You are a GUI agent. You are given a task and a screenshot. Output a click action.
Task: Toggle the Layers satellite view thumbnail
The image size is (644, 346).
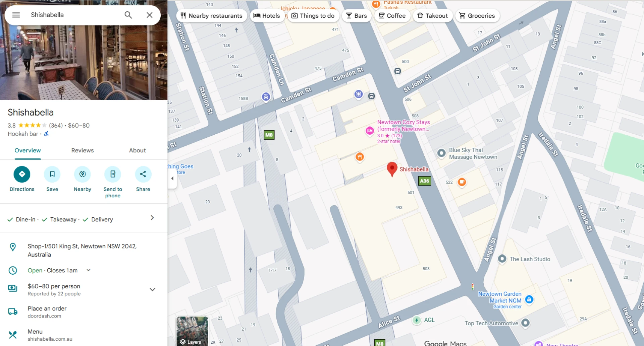click(192, 331)
